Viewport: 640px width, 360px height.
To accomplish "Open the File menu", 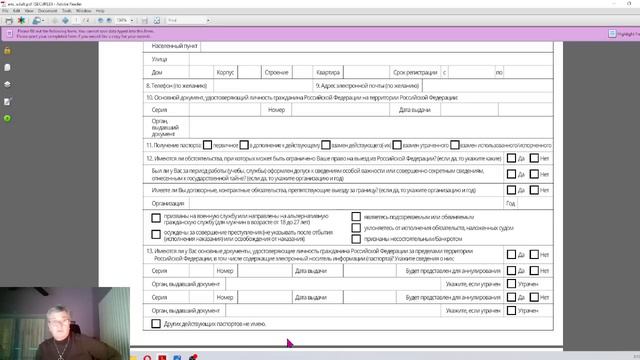I will [x=5, y=11].
